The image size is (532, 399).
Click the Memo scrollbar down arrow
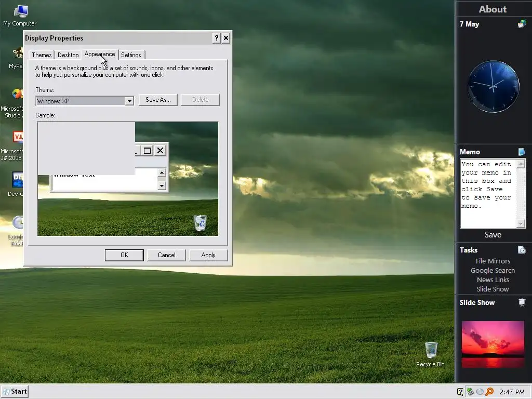[x=521, y=223]
